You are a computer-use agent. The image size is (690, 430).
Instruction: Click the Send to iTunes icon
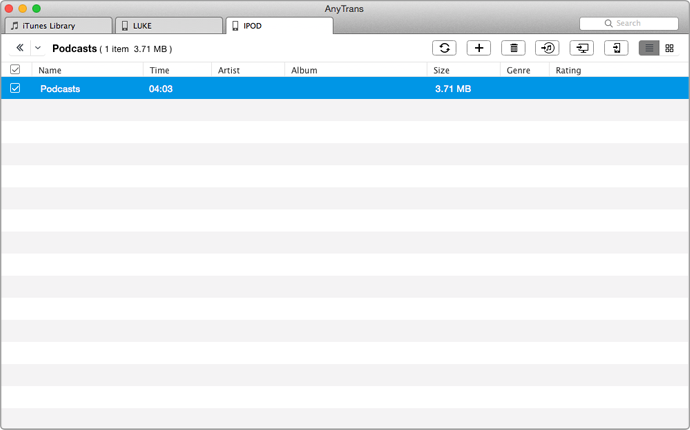[x=547, y=48]
